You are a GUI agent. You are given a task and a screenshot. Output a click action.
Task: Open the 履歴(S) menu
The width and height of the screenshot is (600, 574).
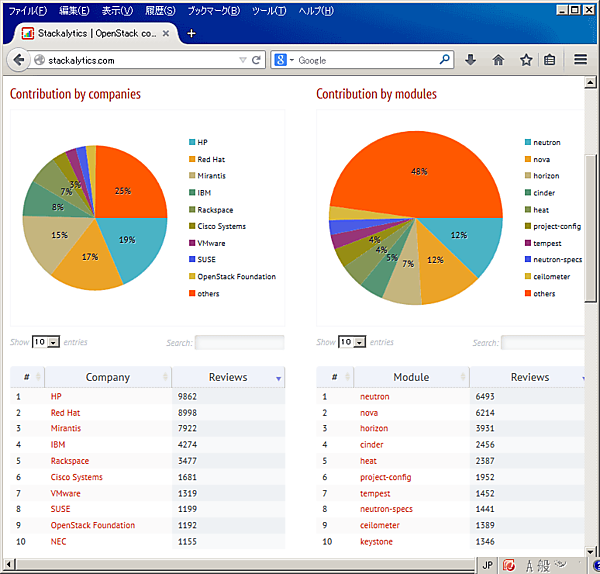click(x=160, y=11)
